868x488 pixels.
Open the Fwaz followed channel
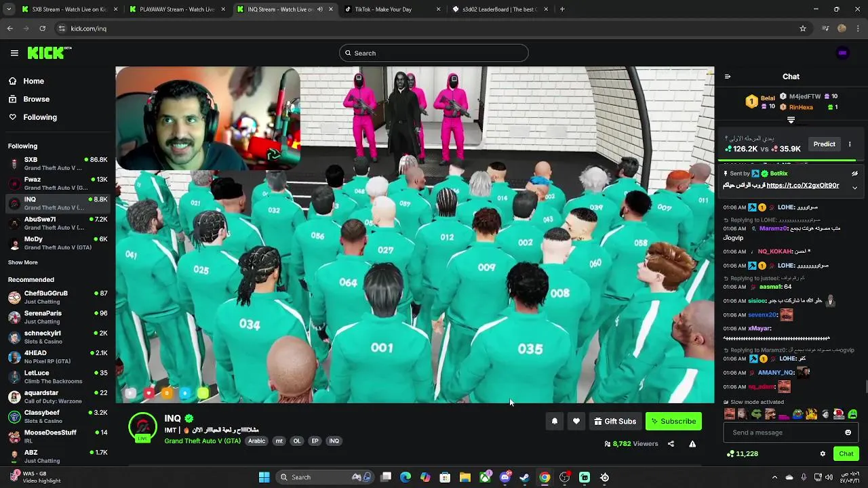58,184
